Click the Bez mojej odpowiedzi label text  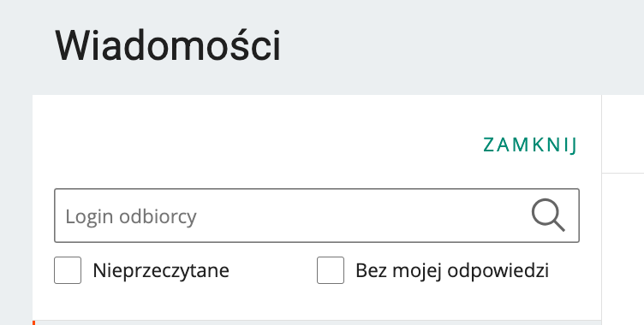452,271
